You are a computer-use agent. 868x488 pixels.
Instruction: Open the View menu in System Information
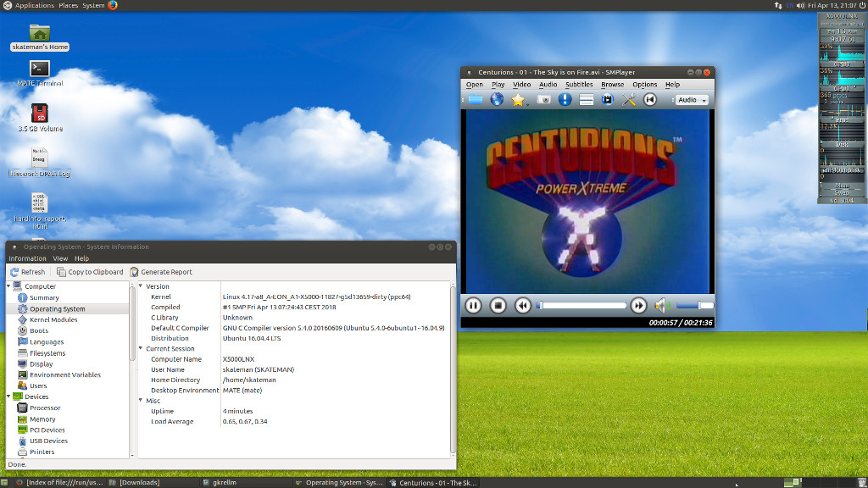60,258
